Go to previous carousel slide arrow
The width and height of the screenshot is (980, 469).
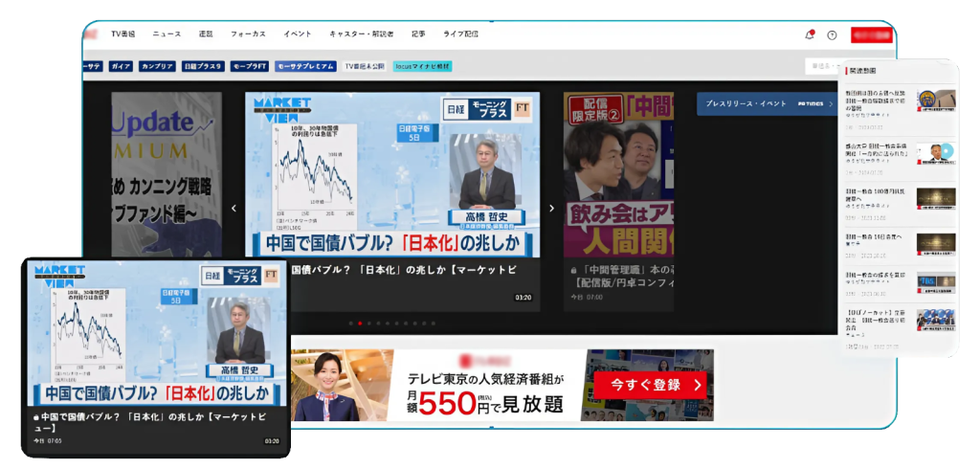[234, 209]
